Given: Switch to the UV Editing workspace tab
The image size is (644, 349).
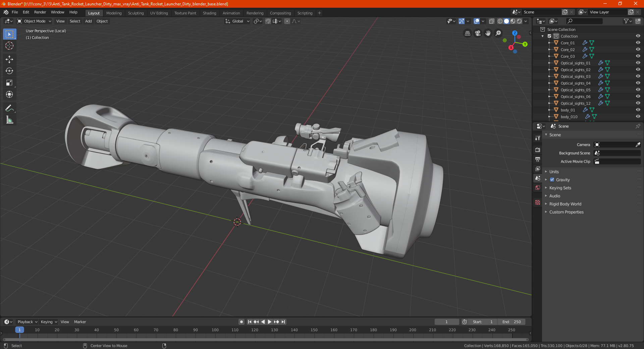Looking at the screenshot, I should tap(159, 13).
